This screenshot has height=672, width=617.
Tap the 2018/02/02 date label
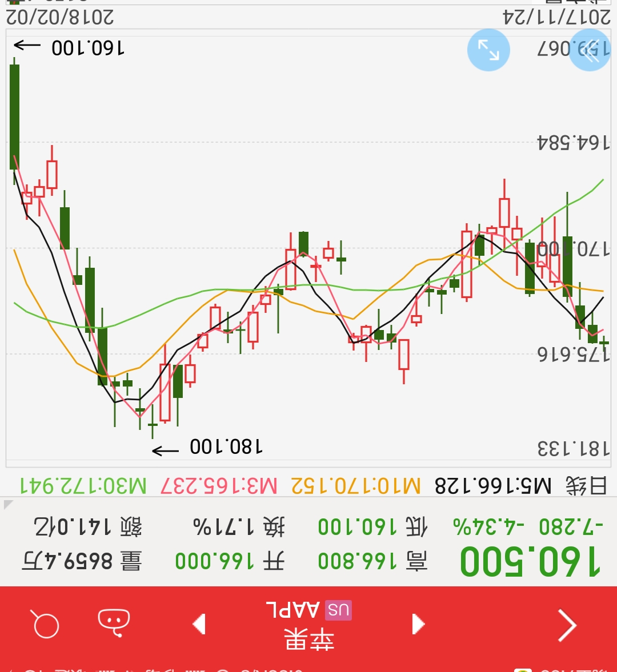coord(60,17)
